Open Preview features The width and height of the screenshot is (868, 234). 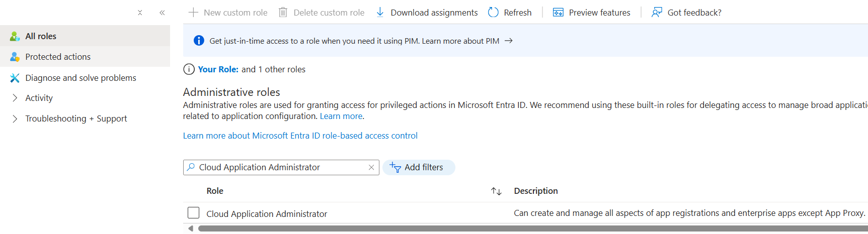[x=592, y=12]
